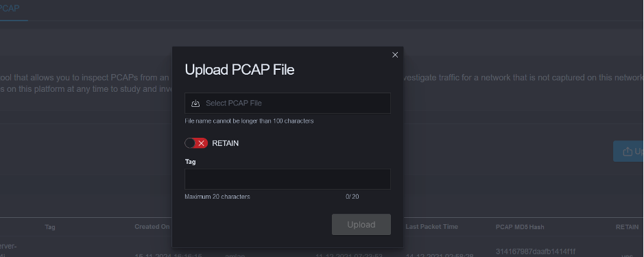644x257 pixels.
Task: Click the Last Packet Time column header
Action: 431,227
